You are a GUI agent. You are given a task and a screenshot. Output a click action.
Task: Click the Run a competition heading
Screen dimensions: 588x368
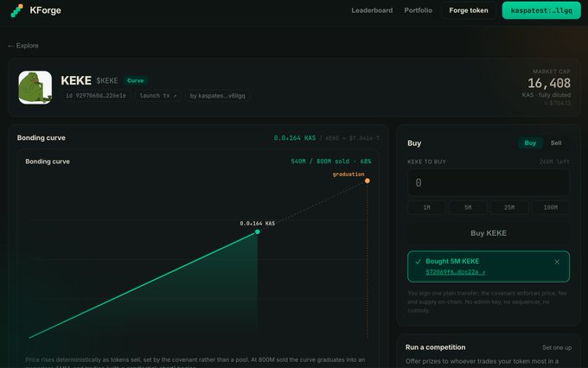435,347
